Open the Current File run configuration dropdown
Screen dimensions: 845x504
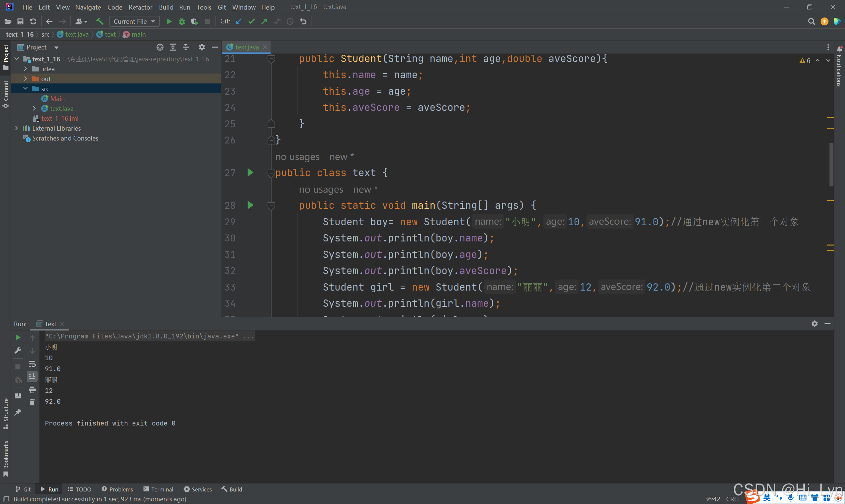click(x=135, y=21)
